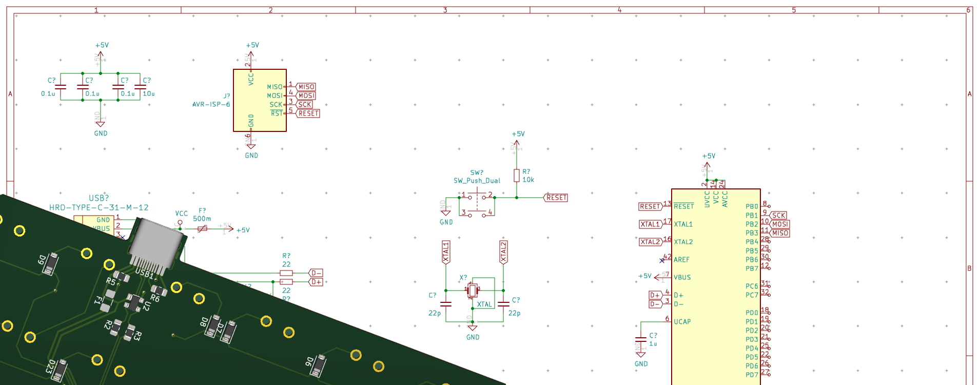980x385 pixels.
Task: Click the MISO label on microcontroller PB3
Action: click(x=780, y=233)
